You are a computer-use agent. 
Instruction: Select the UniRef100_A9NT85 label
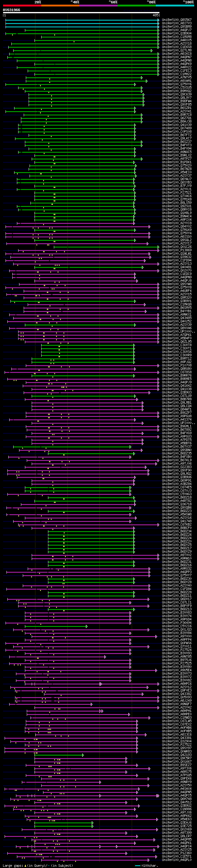[x=177, y=657]
